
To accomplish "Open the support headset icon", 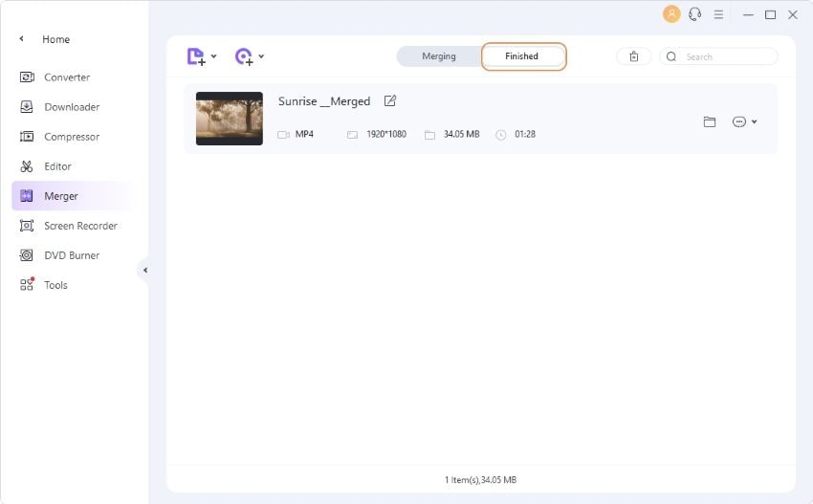I will [694, 14].
